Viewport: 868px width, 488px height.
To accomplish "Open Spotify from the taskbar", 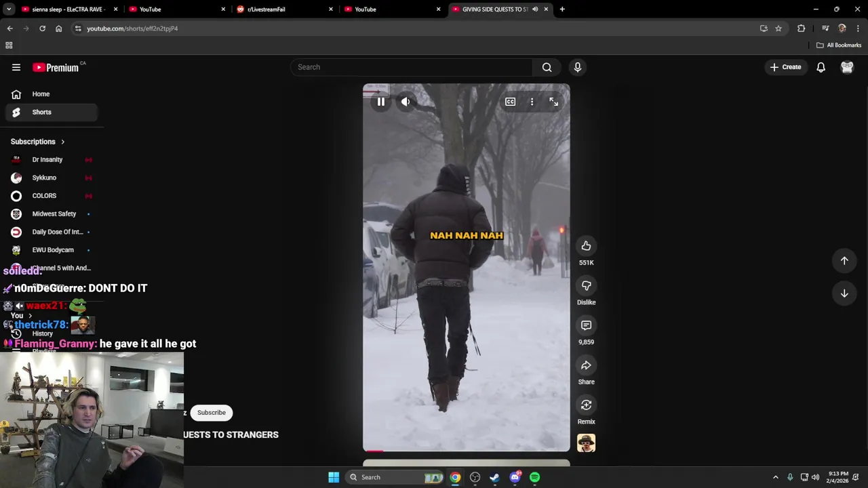I will (x=535, y=477).
